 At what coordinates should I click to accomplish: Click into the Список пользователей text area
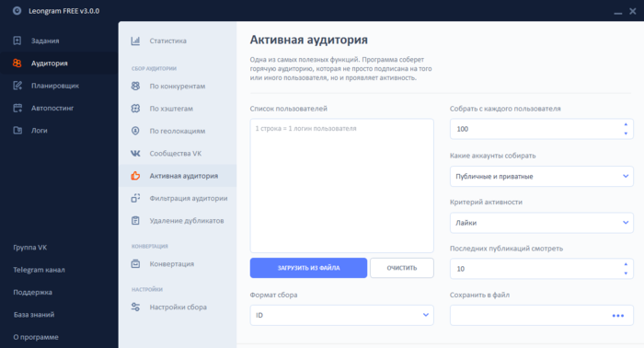[x=341, y=186]
